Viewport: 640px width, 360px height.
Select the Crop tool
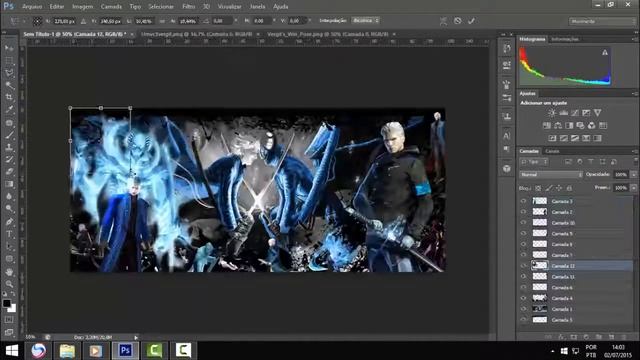9,98
